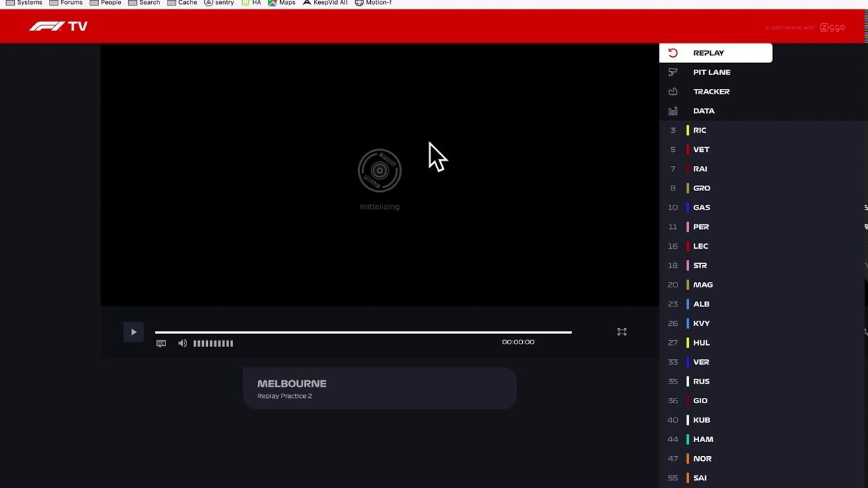Select the REPLAY feed
868x488 pixels.
point(715,53)
